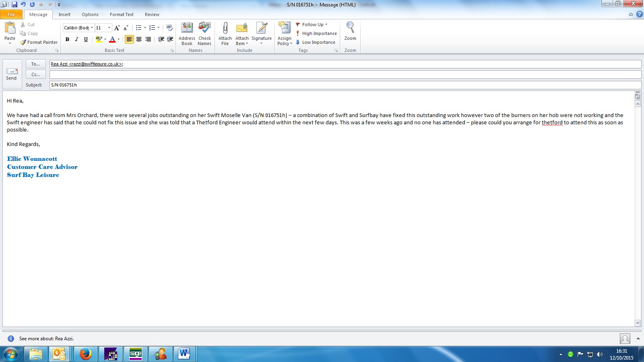The width and height of the screenshot is (644, 362).
Task: Customize the Quick Access Toolbar dropdown
Action: [x=59, y=5]
